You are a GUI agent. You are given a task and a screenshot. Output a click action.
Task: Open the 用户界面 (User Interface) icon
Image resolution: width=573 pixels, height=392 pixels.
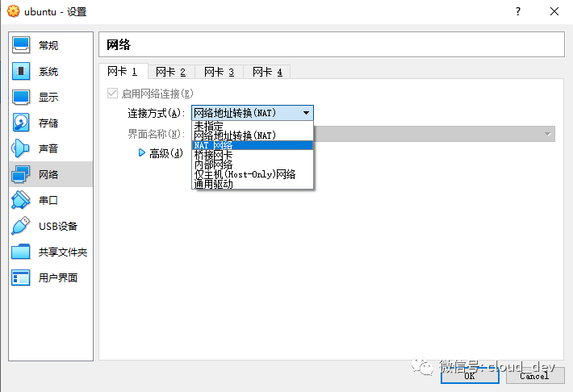22,277
